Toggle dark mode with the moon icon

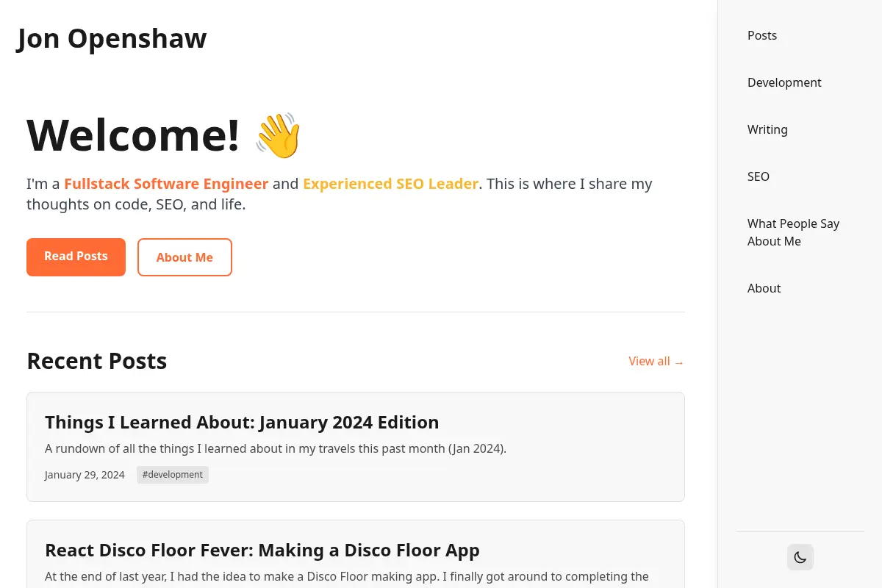point(800,557)
